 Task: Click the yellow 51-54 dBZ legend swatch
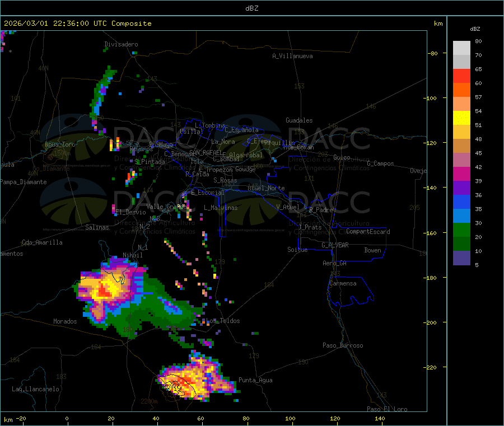[x=461, y=118]
